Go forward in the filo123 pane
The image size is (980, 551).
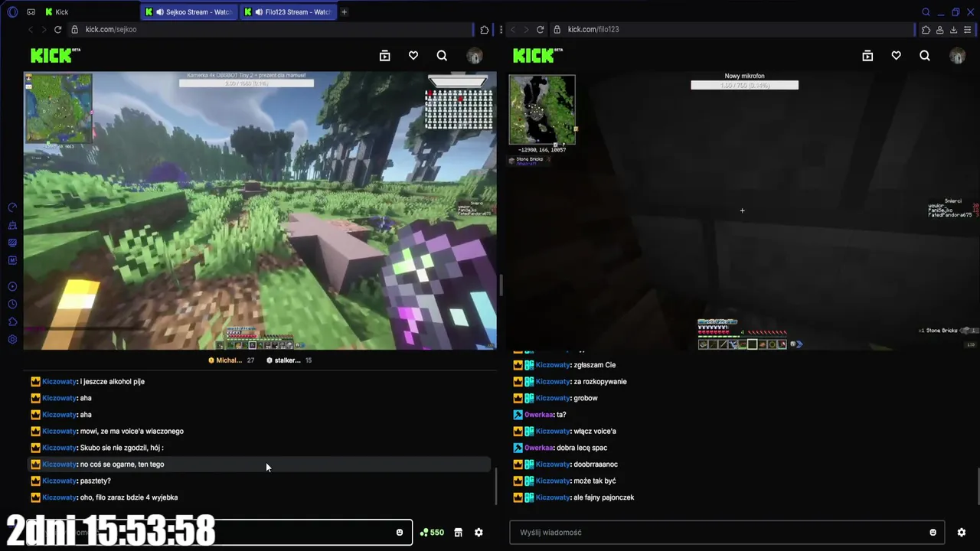[x=526, y=29]
